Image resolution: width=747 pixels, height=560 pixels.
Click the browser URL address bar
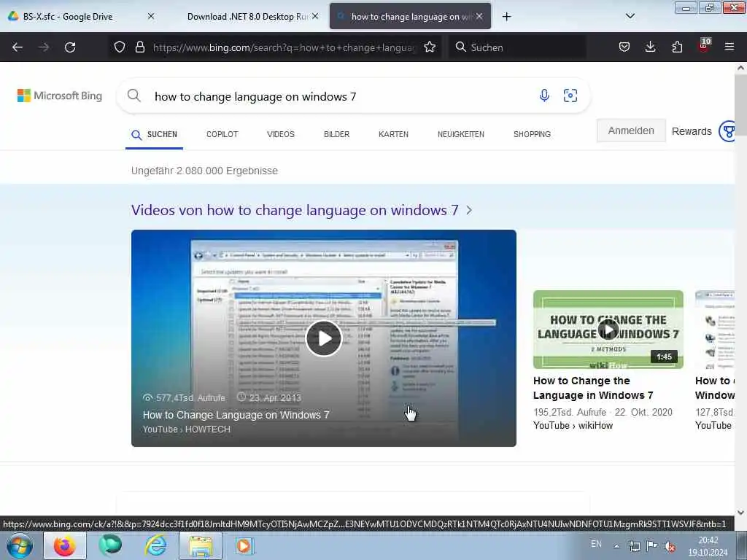coord(284,47)
